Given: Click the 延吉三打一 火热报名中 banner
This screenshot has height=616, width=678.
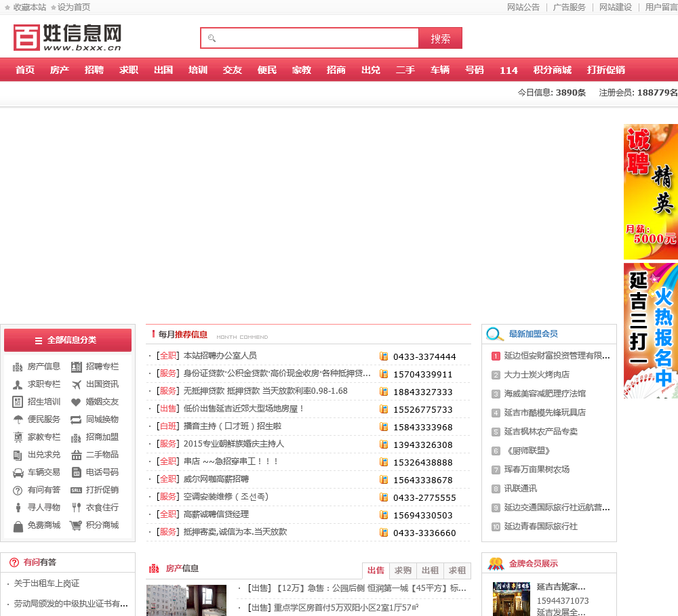Looking at the screenshot, I should 651,331.
